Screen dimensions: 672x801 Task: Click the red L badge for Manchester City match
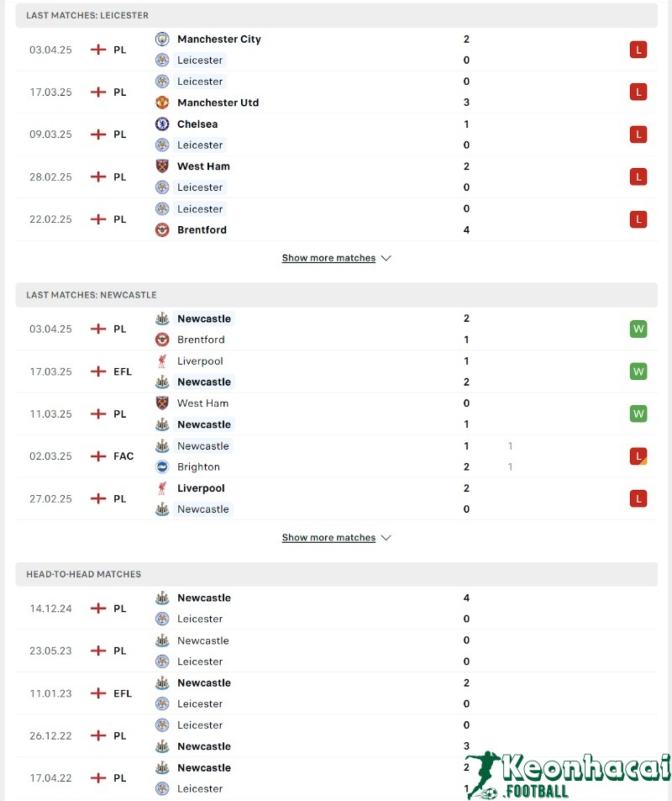pos(638,50)
